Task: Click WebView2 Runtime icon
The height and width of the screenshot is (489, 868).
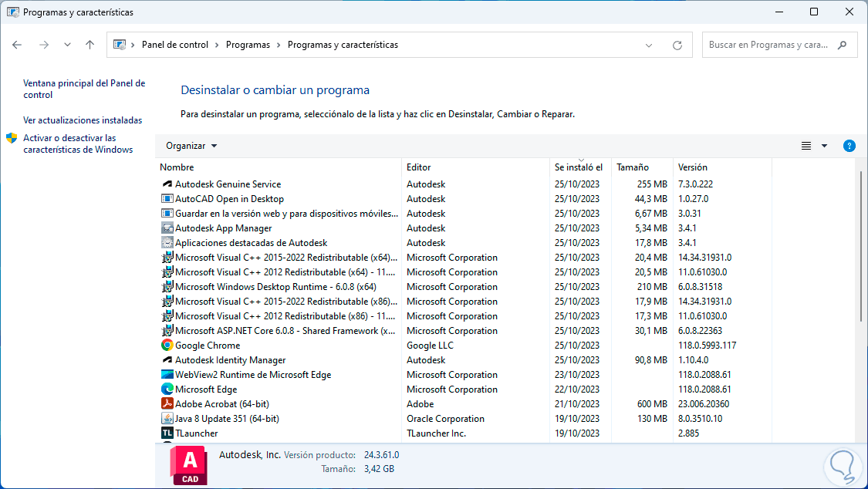Action: pyautogui.click(x=167, y=375)
